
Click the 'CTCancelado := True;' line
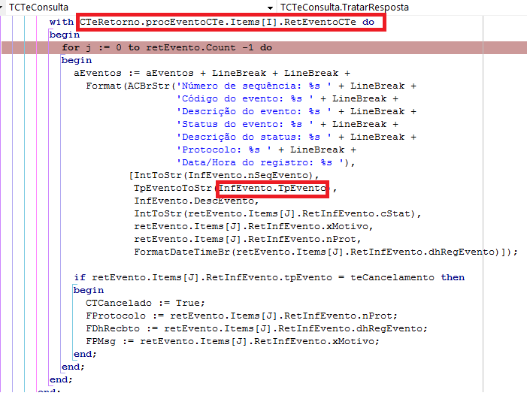145,303
